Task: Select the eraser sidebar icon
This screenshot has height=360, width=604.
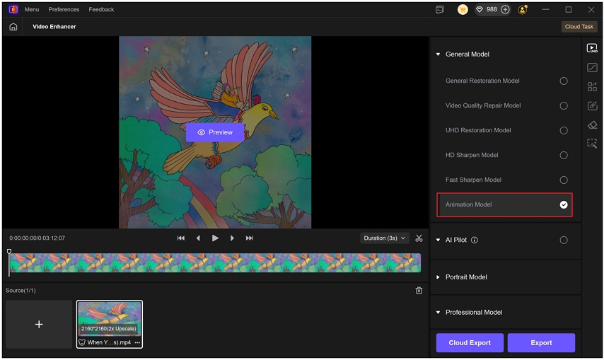Action: pyautogui.click(x=592, y=125)
